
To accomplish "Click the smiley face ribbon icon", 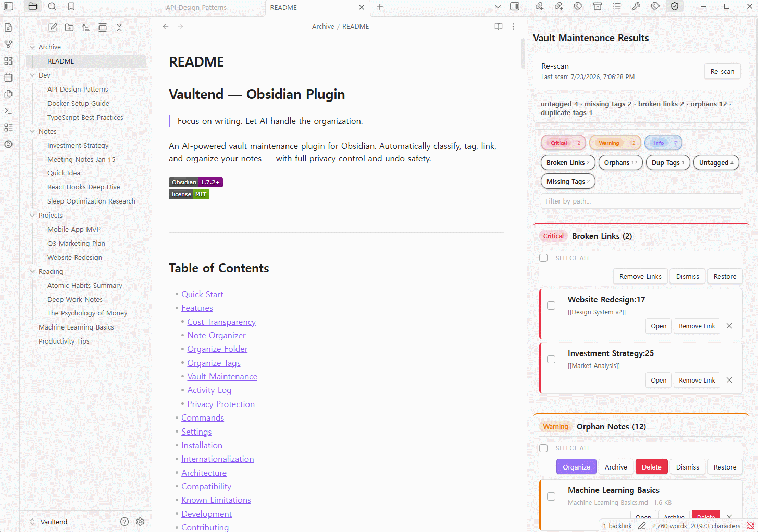I will (x=8, y=144).
